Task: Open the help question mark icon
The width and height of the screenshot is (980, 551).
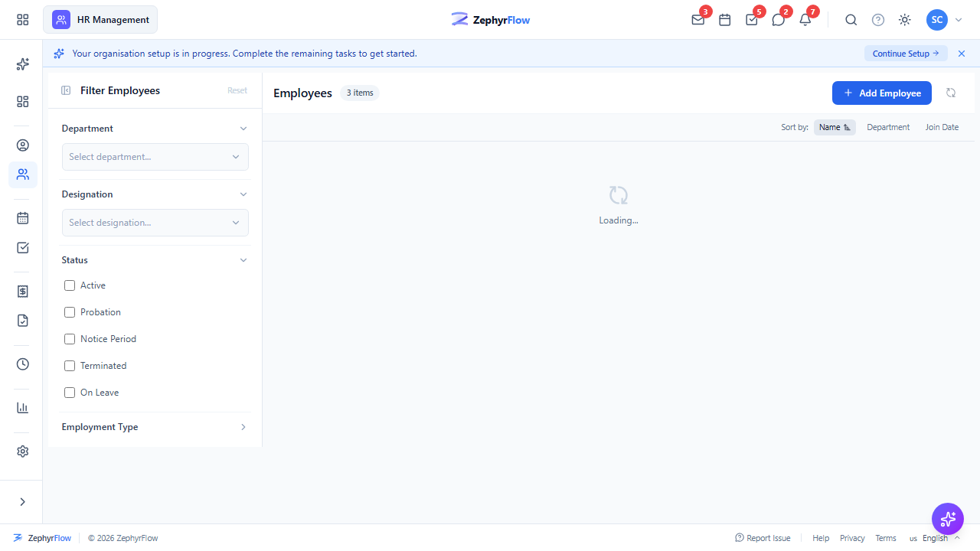Action: pos(878,20)
